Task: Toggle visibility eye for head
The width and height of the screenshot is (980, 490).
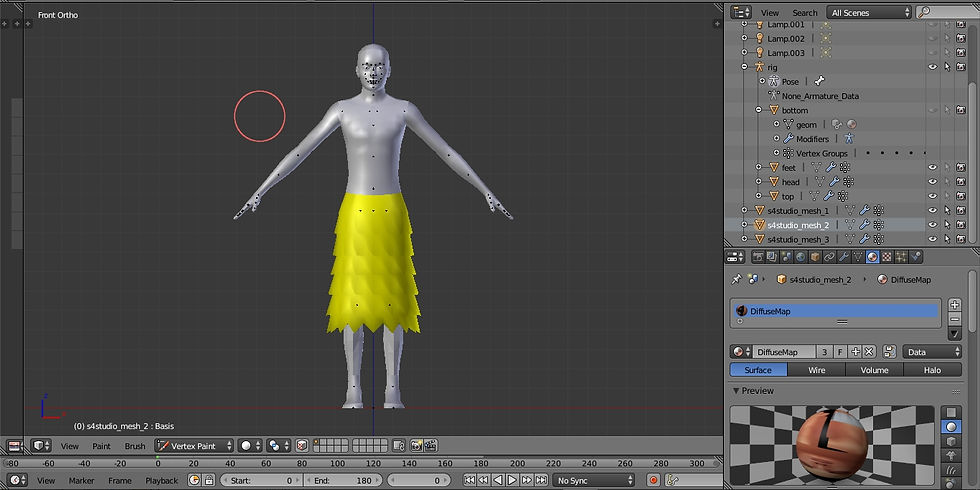Action: coord(932,182)
